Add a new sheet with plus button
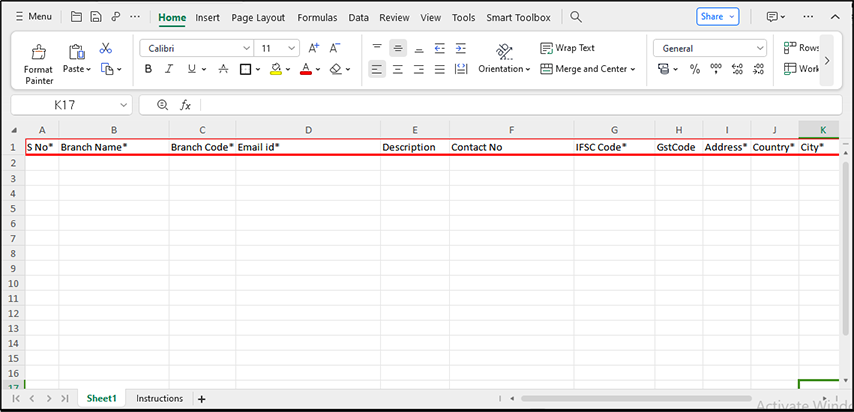 point(202,399)
